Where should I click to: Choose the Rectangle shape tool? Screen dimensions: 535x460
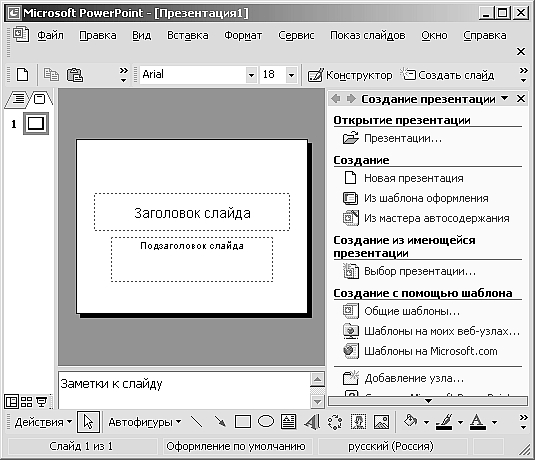pyautogui.click(x=243, y=422)
